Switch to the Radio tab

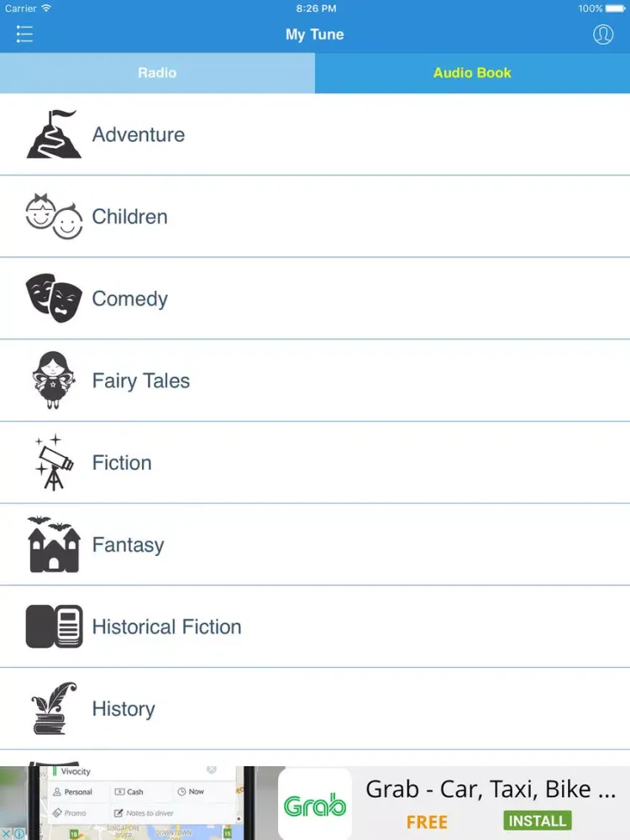[x=158, y=73]
